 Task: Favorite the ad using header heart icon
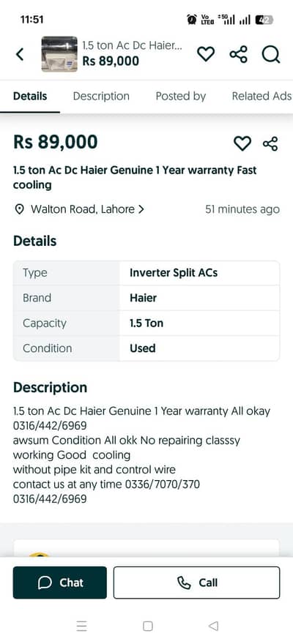coord(206,54)
